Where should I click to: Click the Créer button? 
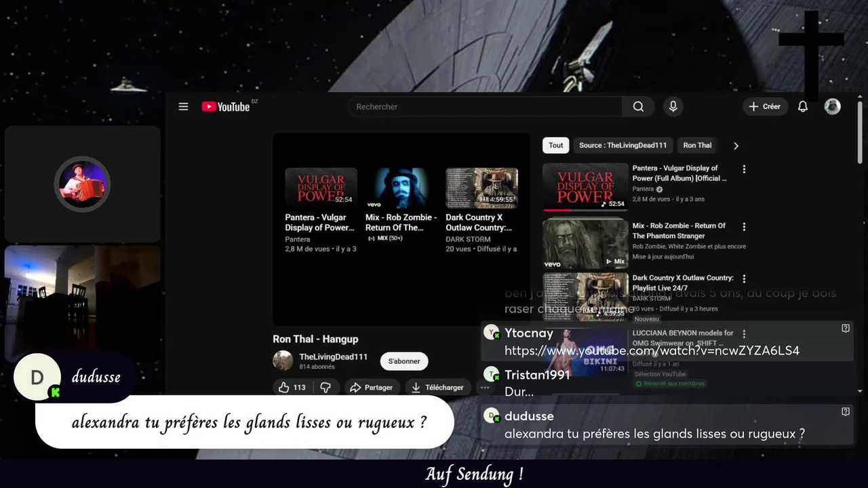pyautogui.click(x=765, y=106)
